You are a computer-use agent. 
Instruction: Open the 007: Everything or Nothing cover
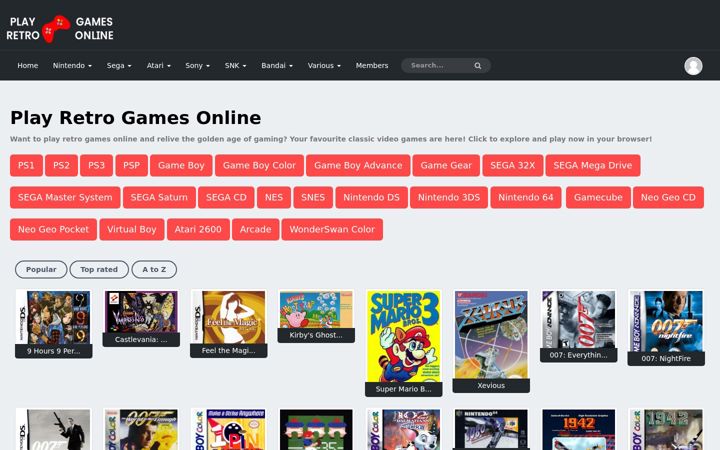(x=579, y=320)
